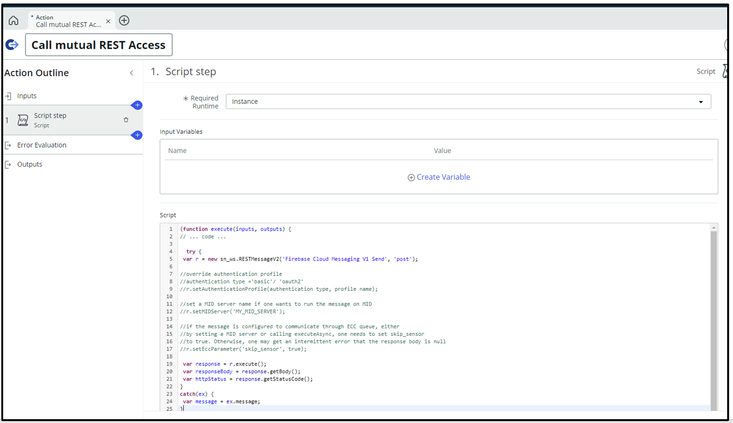Click the Script label at top right
733x423 pixels.
pos(705,71)
